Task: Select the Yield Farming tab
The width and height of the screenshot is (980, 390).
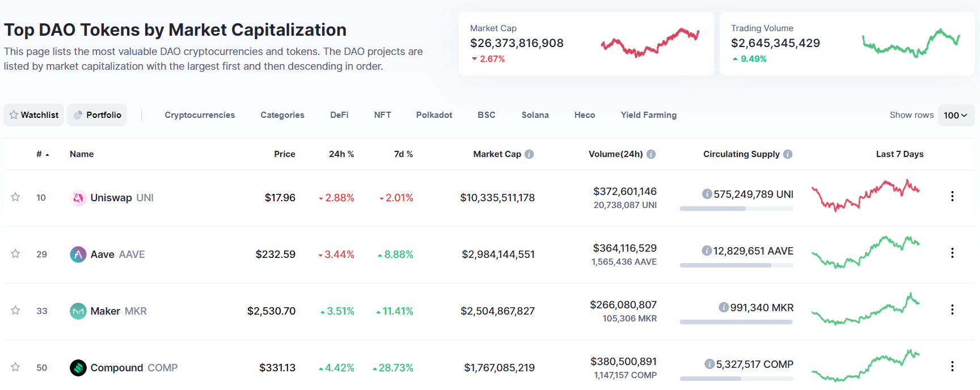Action: tap(648, 115)
